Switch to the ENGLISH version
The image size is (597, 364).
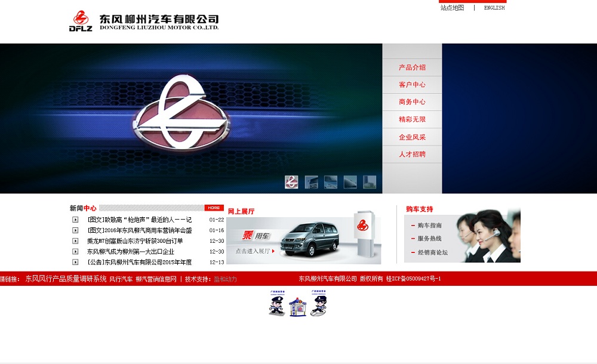(x=494, y=8)
